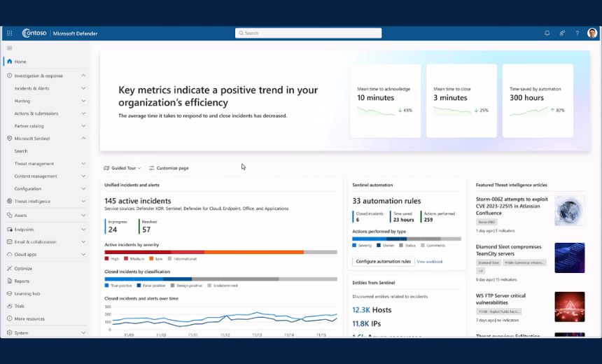The width and height of the screenshot is (602, 364).
Task: Collapse the Microsoft Sentinel section
Action: pyautogui.click(x=83, y=139)
